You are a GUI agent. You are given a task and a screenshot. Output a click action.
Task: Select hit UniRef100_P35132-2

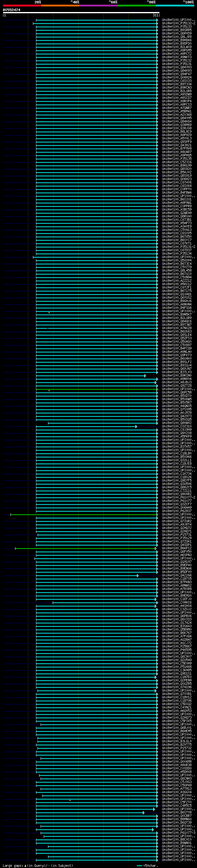tap(179, 23)
